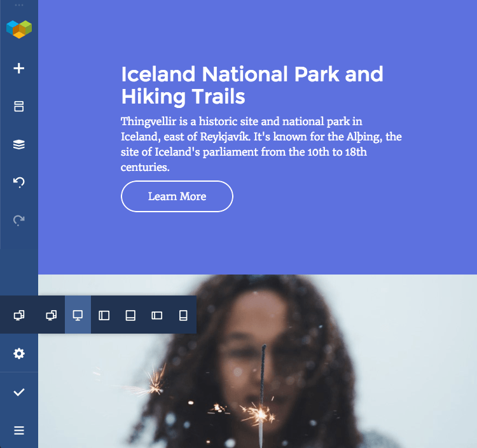Open Add Element with the plus icon

(19, 68)
